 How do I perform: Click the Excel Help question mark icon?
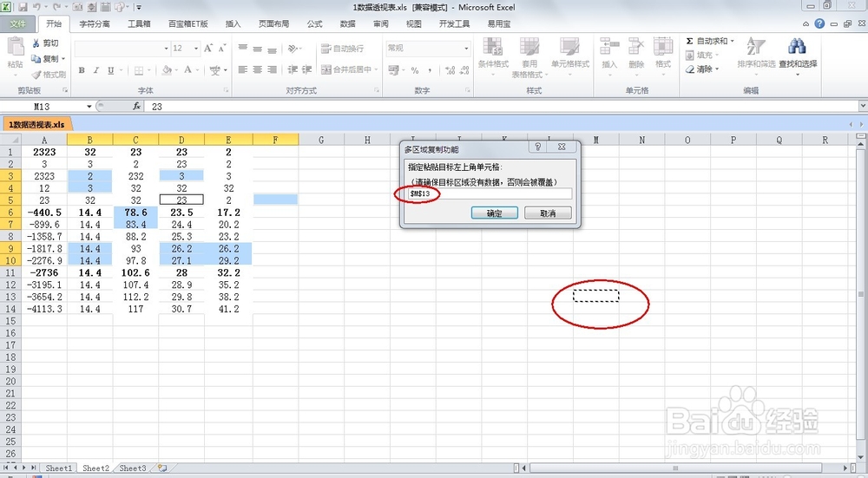coord(819,23)
